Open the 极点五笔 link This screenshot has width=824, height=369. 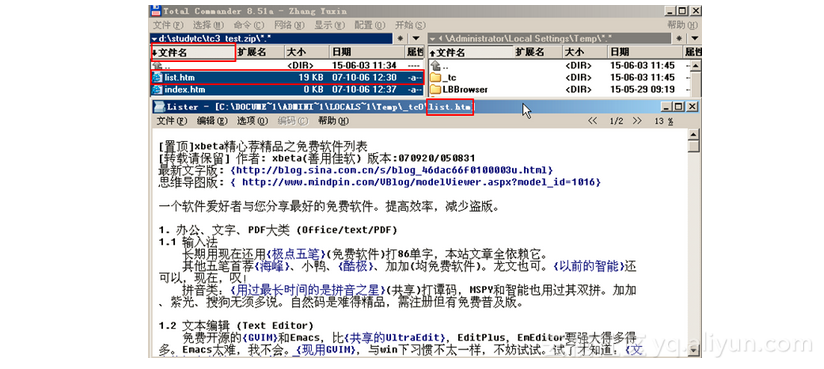[x=296, y=254]
